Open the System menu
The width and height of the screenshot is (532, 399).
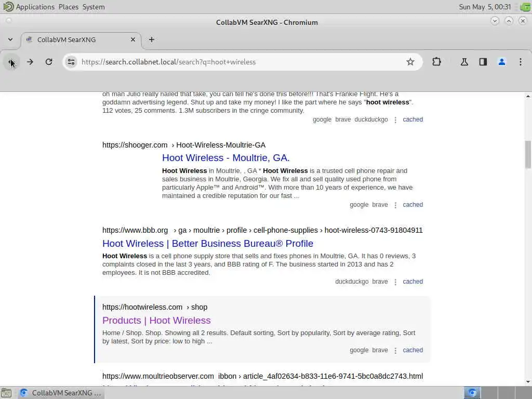coord(94,7)
